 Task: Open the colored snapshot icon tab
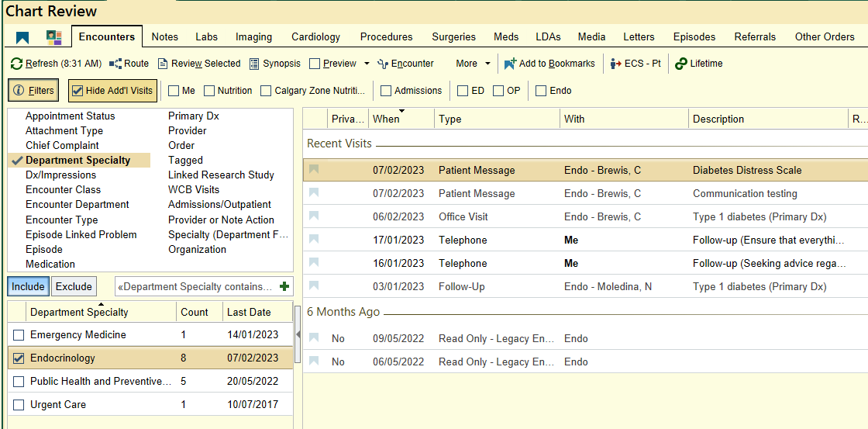click(x=53, y=38)
